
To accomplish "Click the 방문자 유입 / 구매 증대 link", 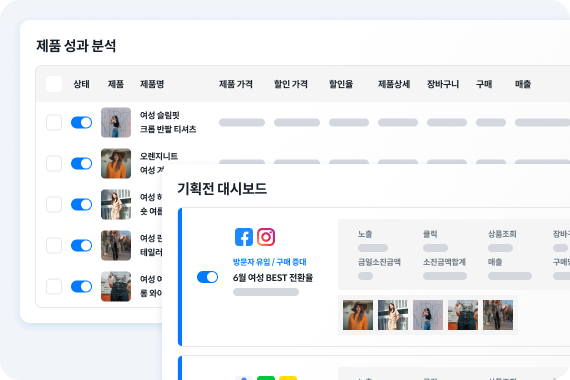I will [x=270, y=262].
